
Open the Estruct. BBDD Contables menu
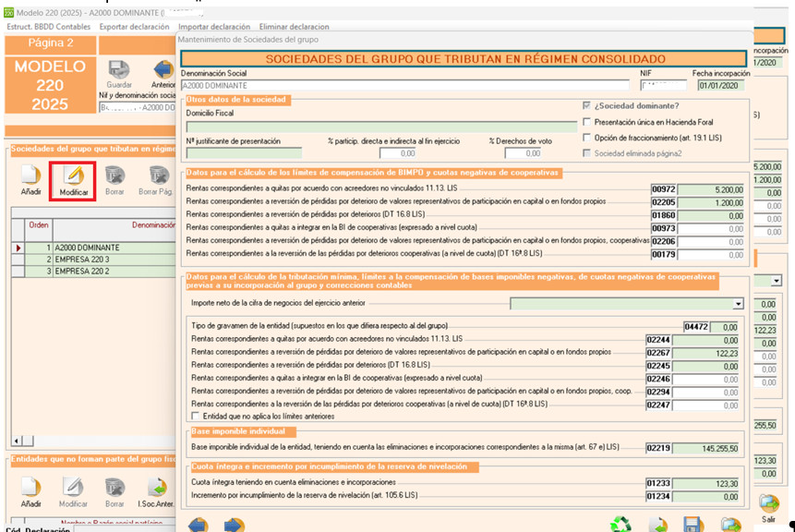click(x=48, y=27)
